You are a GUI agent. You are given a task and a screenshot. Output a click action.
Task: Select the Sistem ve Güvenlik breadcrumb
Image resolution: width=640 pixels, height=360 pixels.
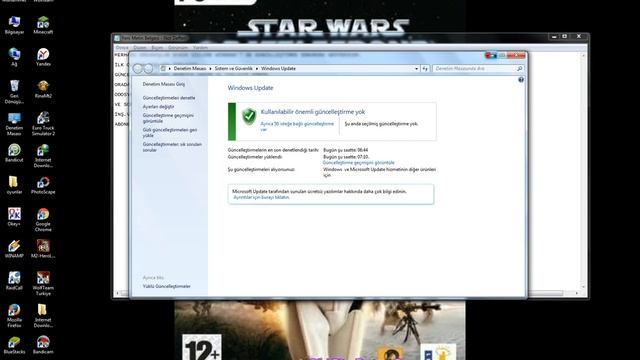click(x=233, y=69)
